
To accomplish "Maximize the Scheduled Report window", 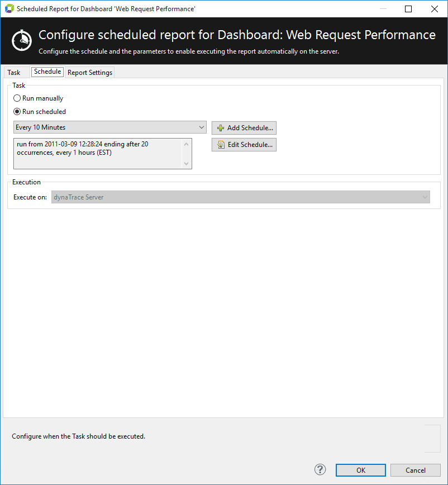I will (408, 9).
